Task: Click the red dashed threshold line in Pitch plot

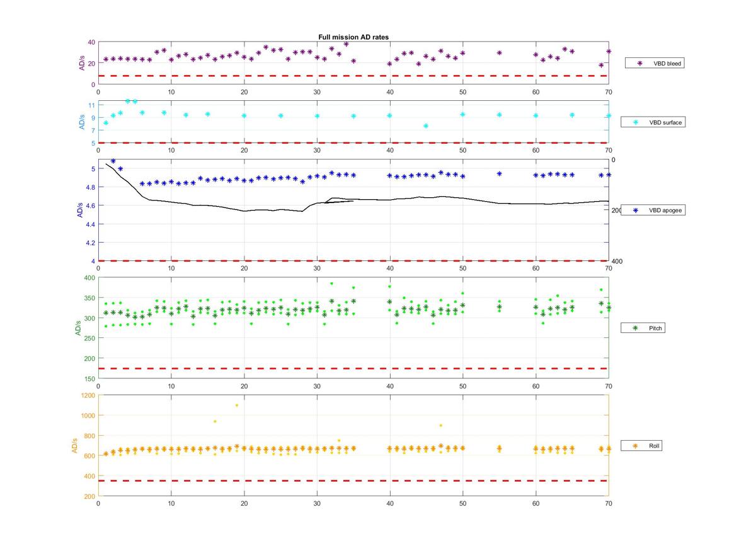Action: tap(353, 368)
